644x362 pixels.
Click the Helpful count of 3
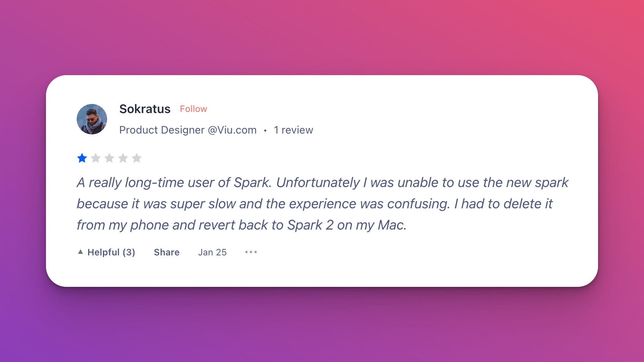[129, 252]
